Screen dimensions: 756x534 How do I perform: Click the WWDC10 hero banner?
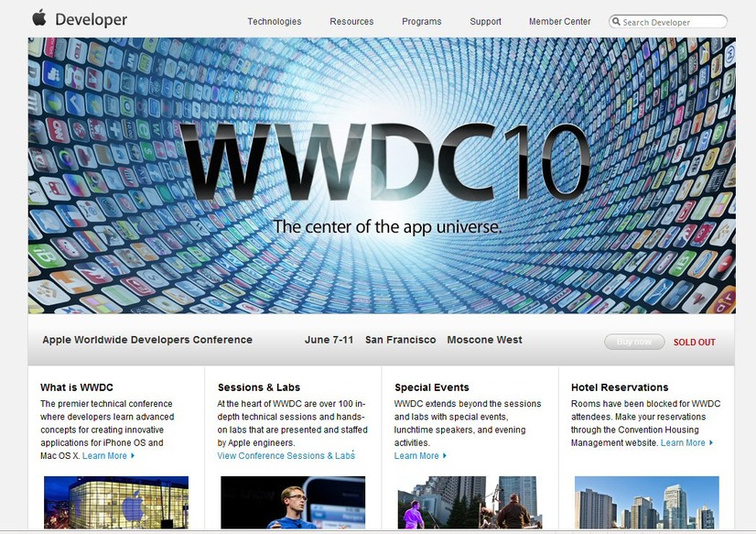tap(382, 176)
